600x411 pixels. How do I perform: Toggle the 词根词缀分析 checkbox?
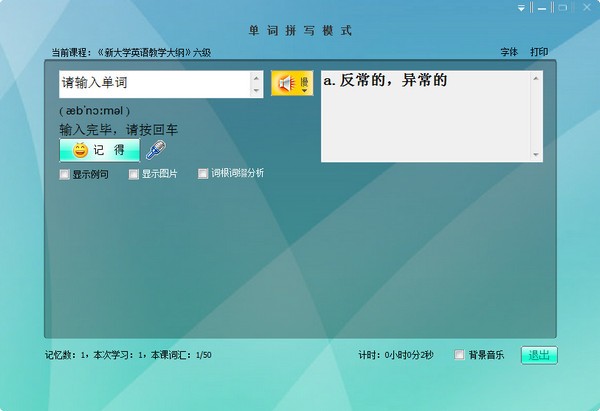[x=203, y=174]
